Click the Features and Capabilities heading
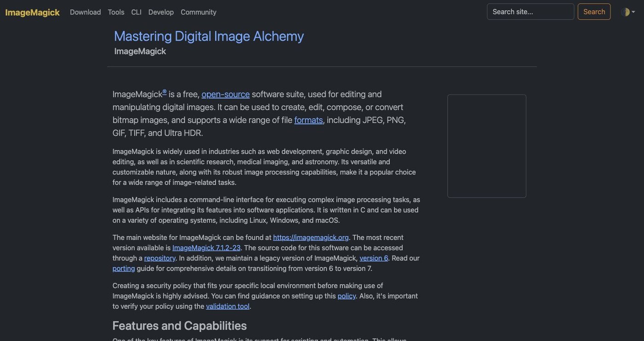 click(180, 325)
